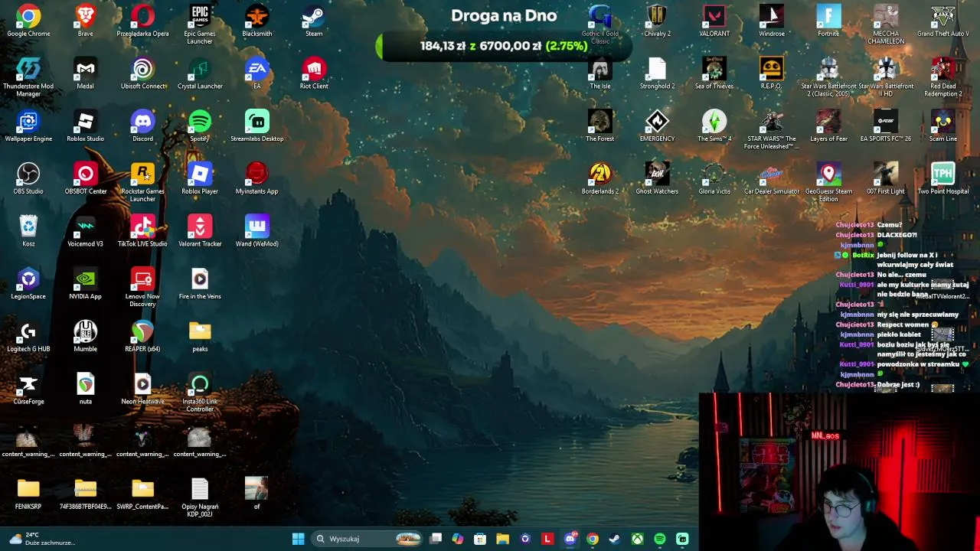The width and height of the screenshot is (980, 551).
Task: Open the Xbox app on taskbar
Action: click(637, 539)
